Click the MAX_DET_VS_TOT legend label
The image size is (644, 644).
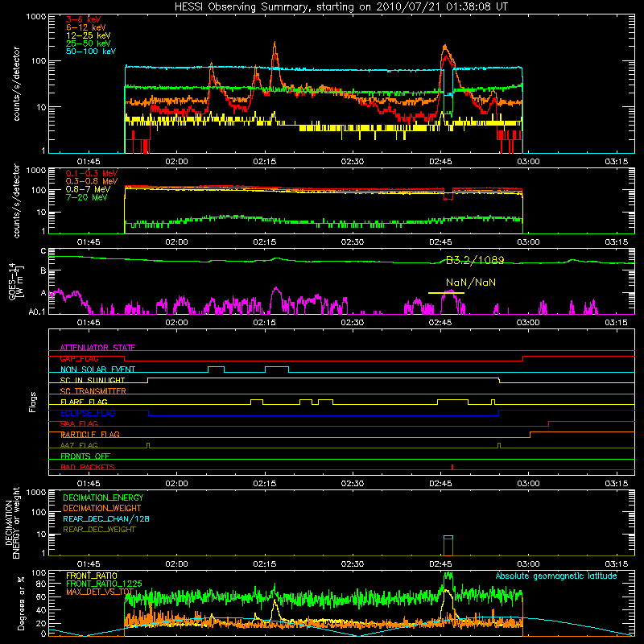pyautogui.click(x=100, y=592)
